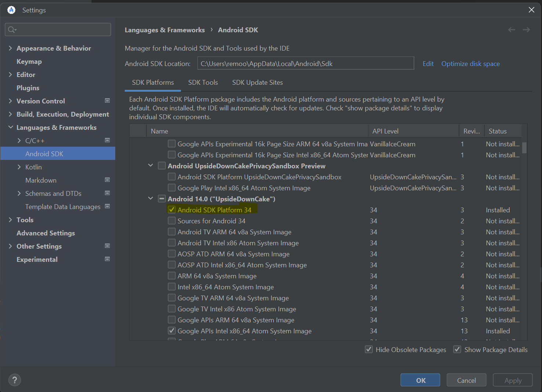Click the icon next to the Markdown entry

tap(107, 180)
